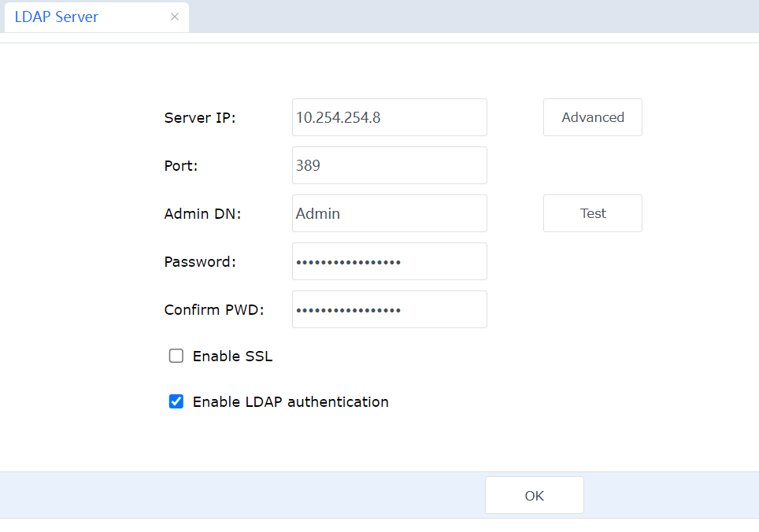
Task: Click the 'Enable LDAP authentication' label text
Action: (291, 402)
